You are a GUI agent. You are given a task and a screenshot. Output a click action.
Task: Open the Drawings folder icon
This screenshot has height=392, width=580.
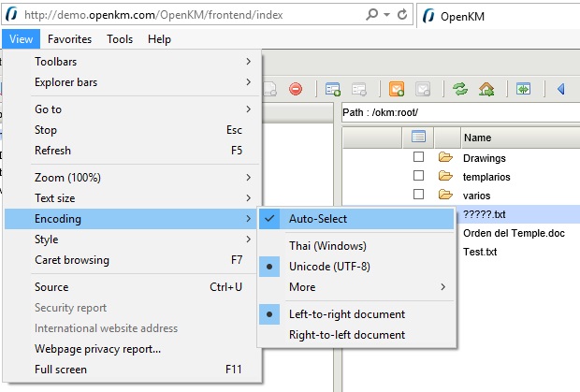point(445,157)
